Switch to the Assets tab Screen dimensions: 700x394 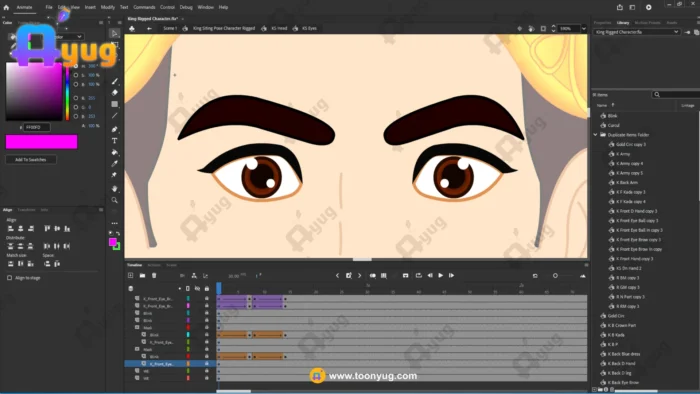pyautogui.click(x=671, y=23)
